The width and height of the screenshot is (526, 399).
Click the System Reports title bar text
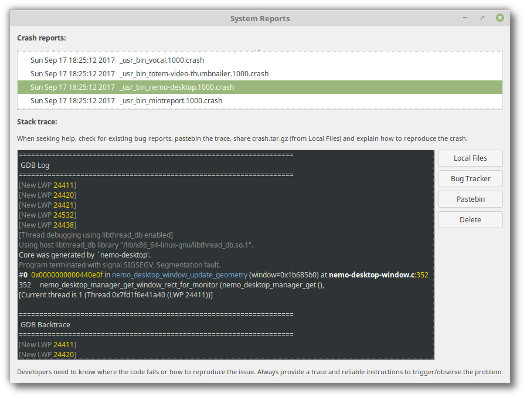pos(260,18)
